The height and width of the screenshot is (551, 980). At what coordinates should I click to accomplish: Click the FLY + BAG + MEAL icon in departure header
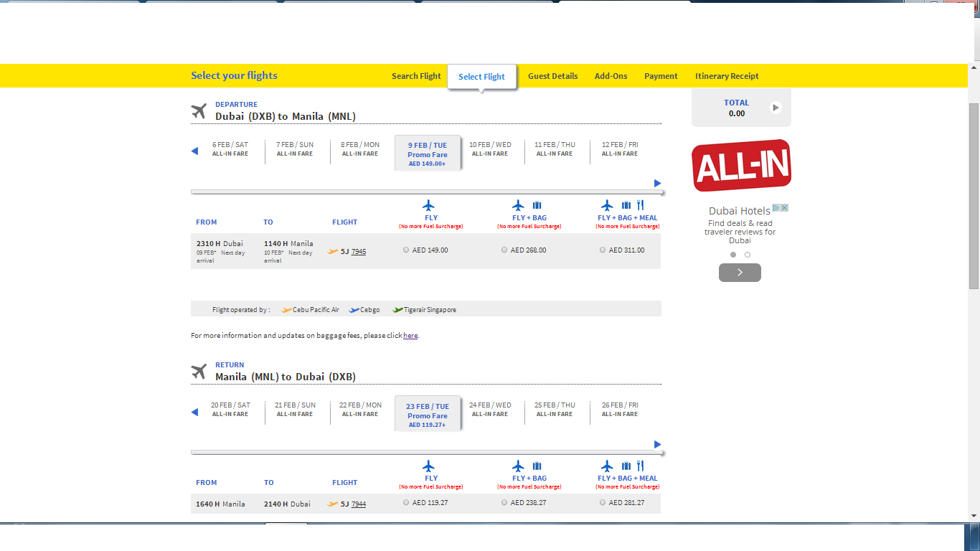point(623,205)
